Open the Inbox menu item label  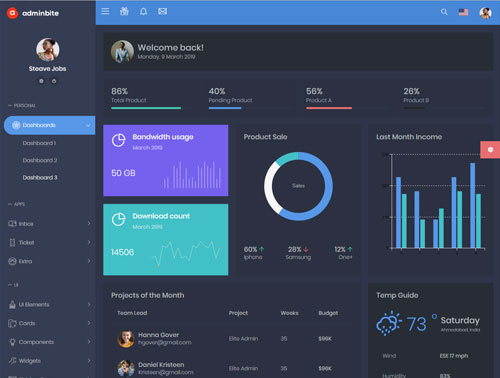pyautogui.click(x=26, y=224)
